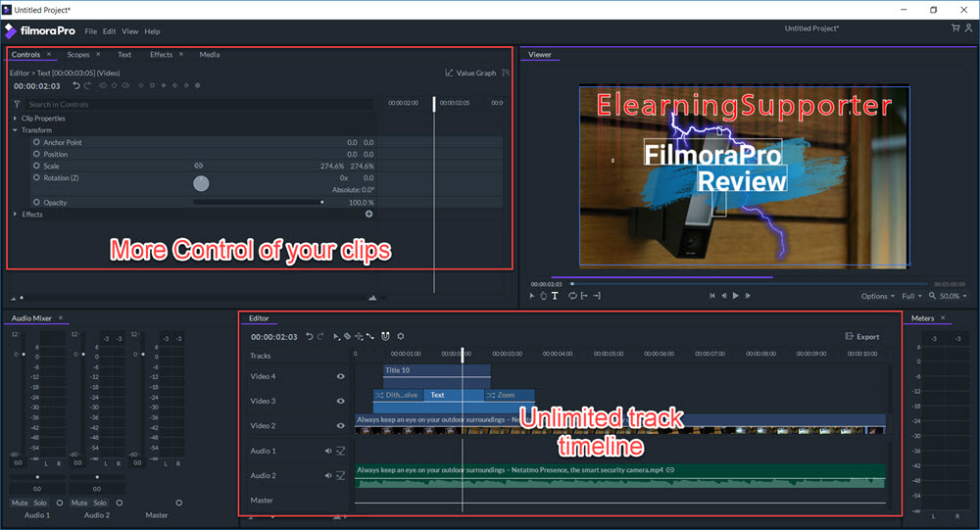Screen dimensions: 980x530
Task: Mute the Audio 2 track speaker
Action: coord(328,475)
